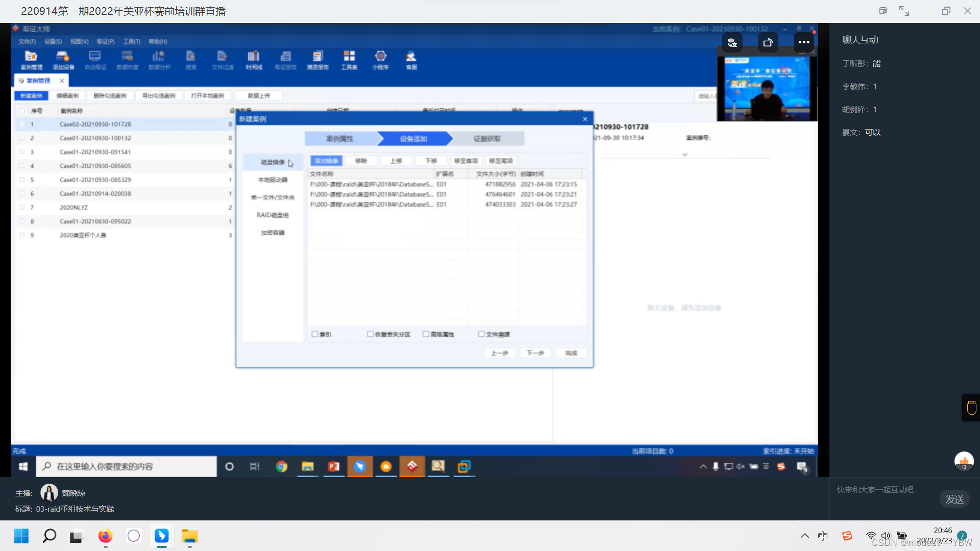Open the three-dots more options menu
Screen dimensions: 980x551
point(804,42)
